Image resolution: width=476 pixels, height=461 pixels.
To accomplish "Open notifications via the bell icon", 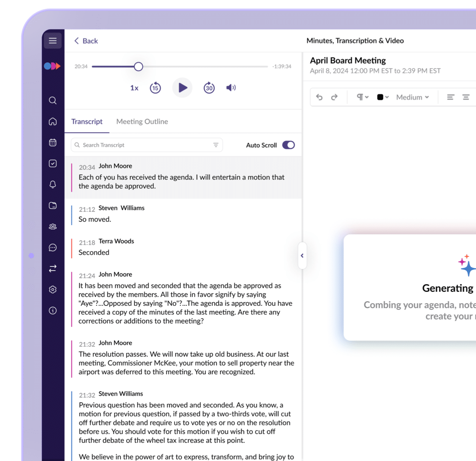I will click(53, 184).
